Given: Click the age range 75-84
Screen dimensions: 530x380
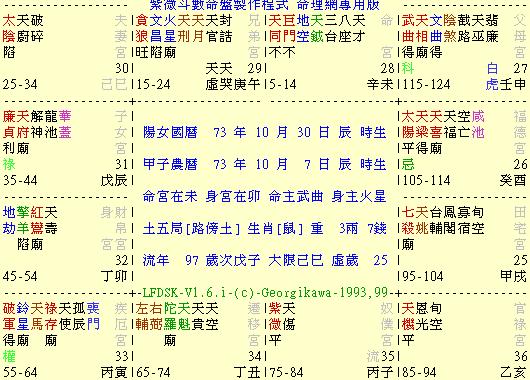Looking at the screenshot, I should click(286, 373).
